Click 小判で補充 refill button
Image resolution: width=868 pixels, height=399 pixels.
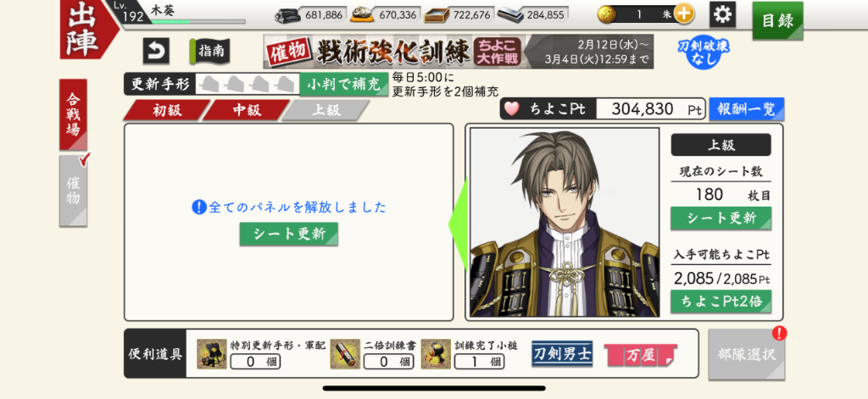tap(344, 85)
